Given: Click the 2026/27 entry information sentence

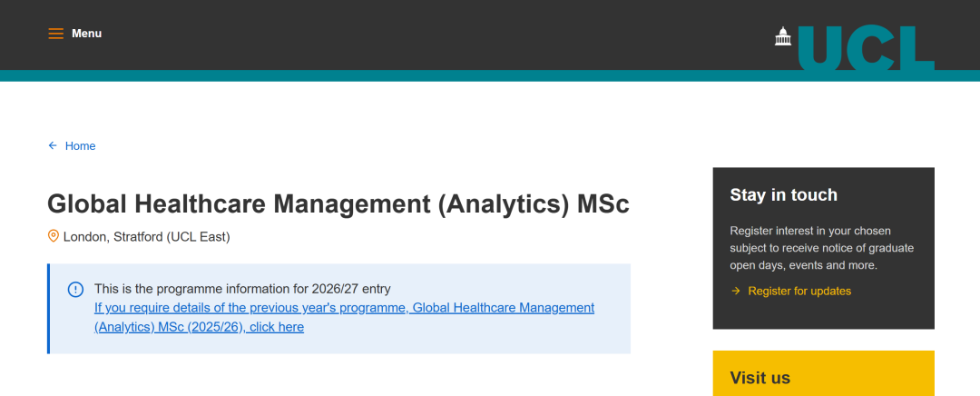Looking at the screenshot, I should tap(242, 289).
